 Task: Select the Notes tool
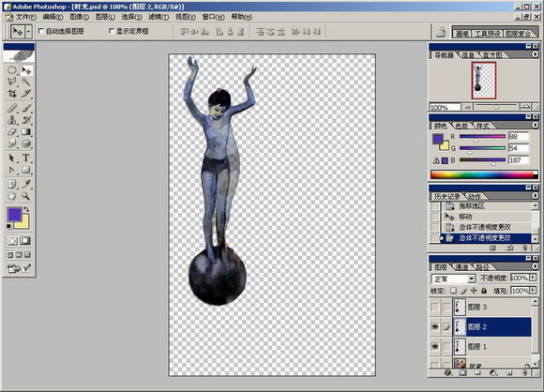[12, 184]
